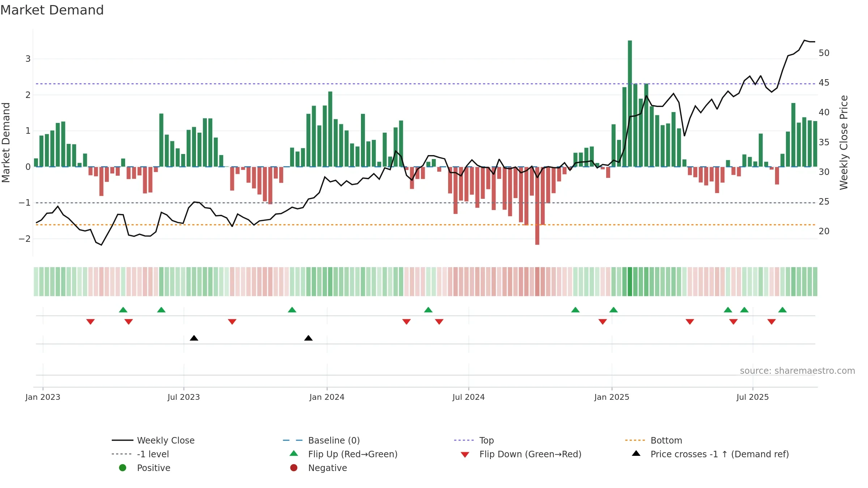Click the 35 tick on the price axis
Viewport: 868px width, 488px height.
824,142
